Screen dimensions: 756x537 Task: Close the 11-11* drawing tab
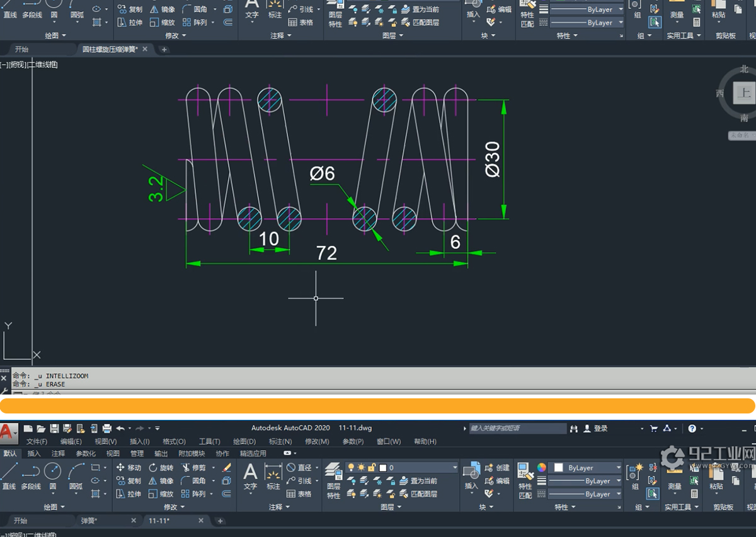tap(201, 521)
